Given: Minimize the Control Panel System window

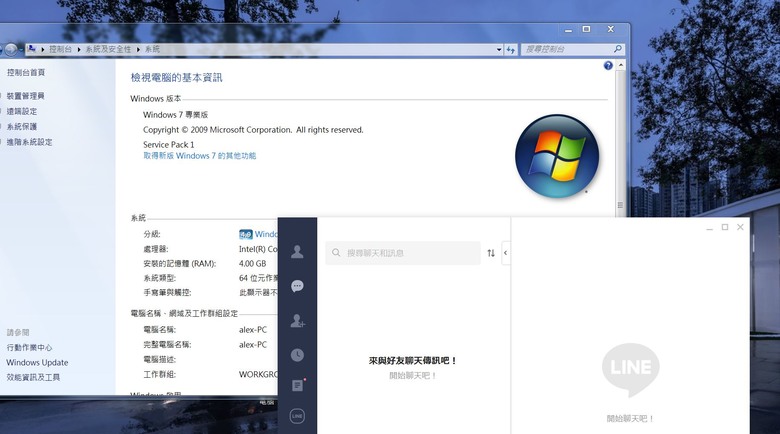Looking at the screenshot, I should tap(568, 30).
